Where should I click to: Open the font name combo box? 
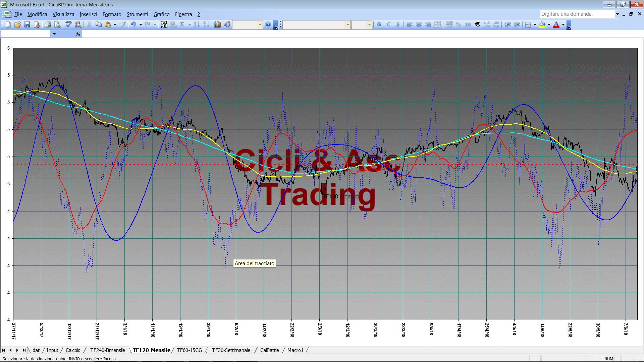click(317, 24)
